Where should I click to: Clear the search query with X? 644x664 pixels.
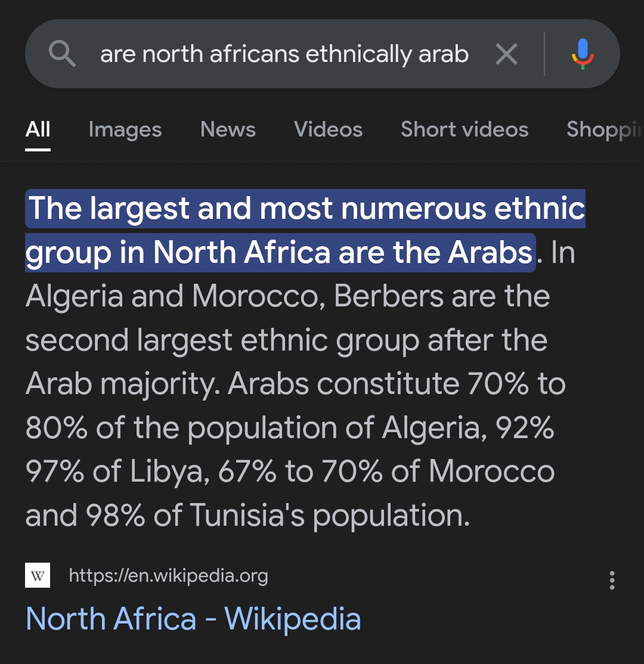pos(506,55)
